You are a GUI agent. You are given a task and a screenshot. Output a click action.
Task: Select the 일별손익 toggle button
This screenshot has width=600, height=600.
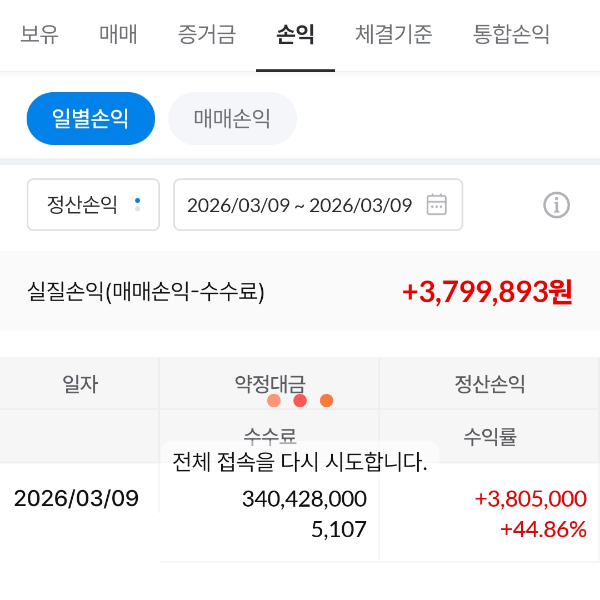click(91, 119)
